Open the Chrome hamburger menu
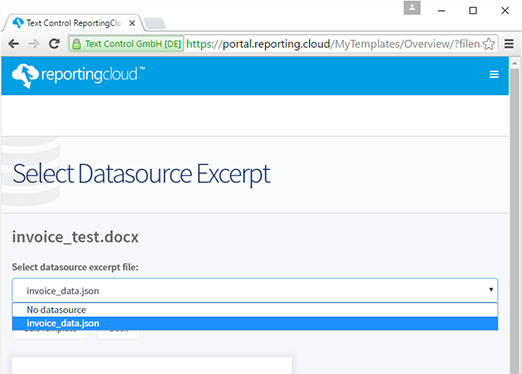The image size is (522, 374). [x=509, y=44]
